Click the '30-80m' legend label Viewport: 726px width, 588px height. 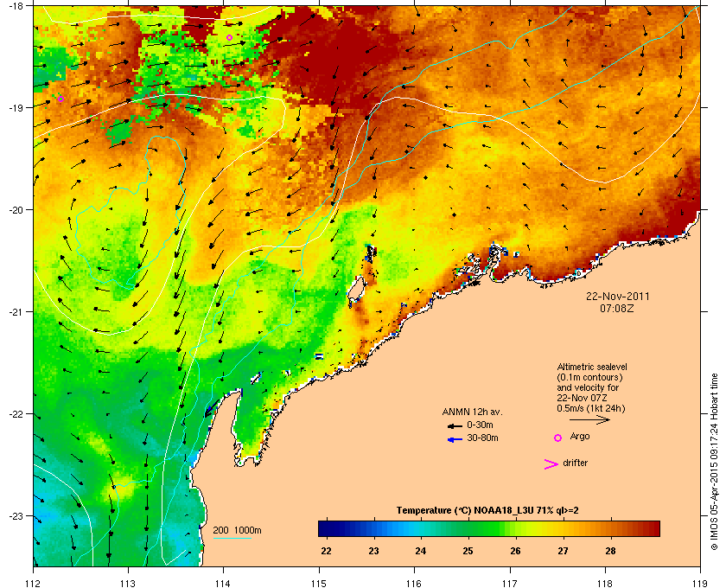[482, 438]
